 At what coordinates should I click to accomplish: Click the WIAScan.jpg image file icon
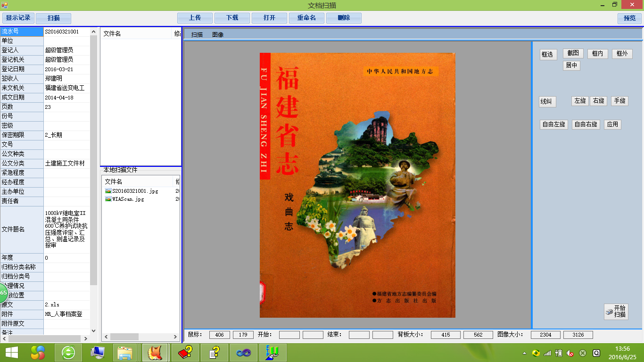click(108, 199)
